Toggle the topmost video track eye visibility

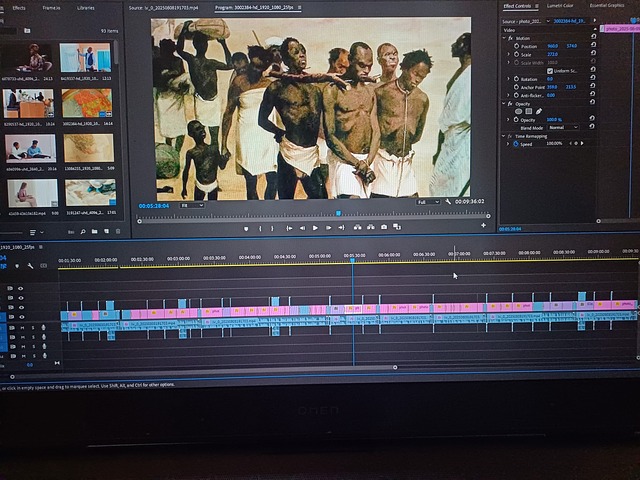point(20,289)
